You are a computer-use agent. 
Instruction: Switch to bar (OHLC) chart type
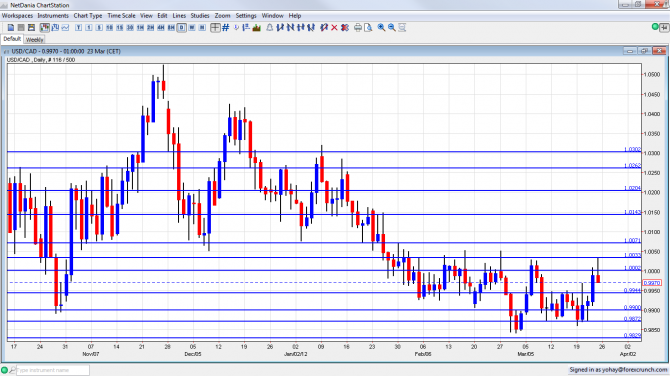coord(55,28)
